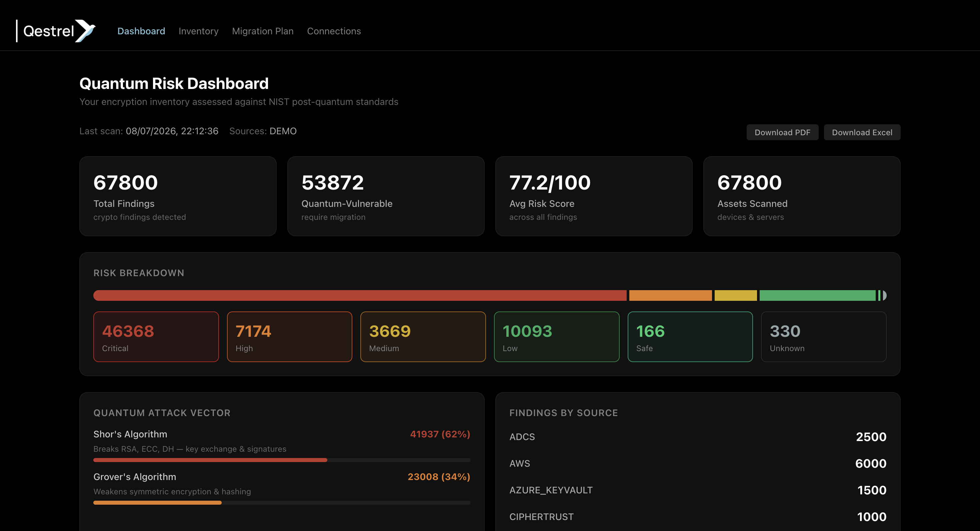This screenshot has width=980, height=531.
Task: Click the Critical risk box 46368
Action: pyautogui.click(x=156, y=337)
